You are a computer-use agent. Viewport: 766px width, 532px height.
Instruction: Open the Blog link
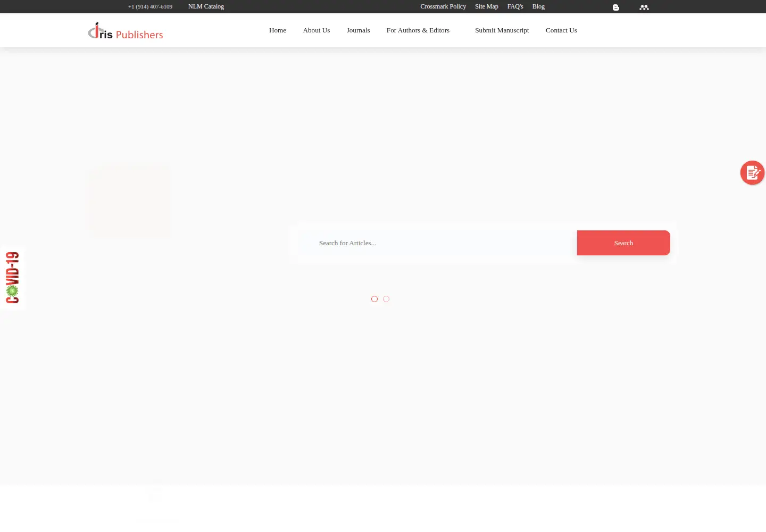click(538, 6)
